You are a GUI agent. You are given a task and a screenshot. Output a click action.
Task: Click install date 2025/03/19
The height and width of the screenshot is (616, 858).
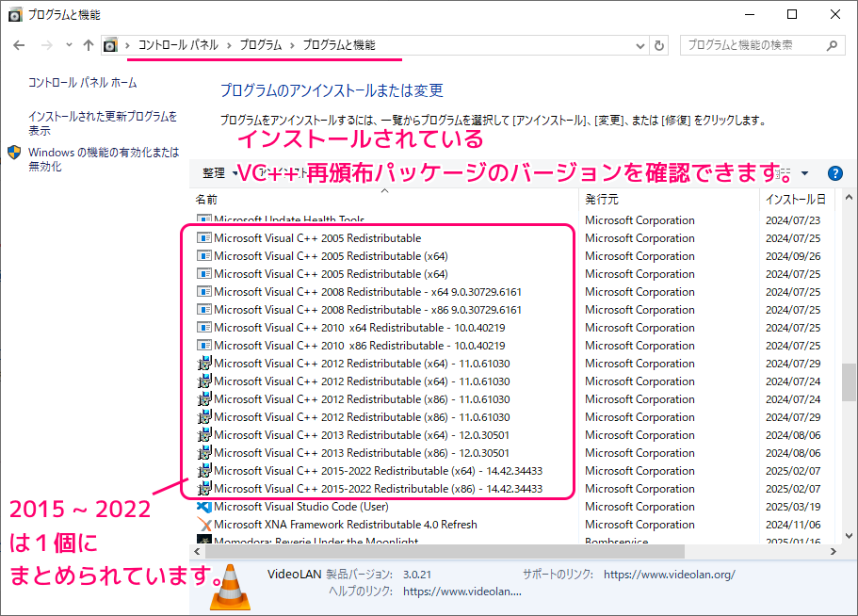pos(793,507)
